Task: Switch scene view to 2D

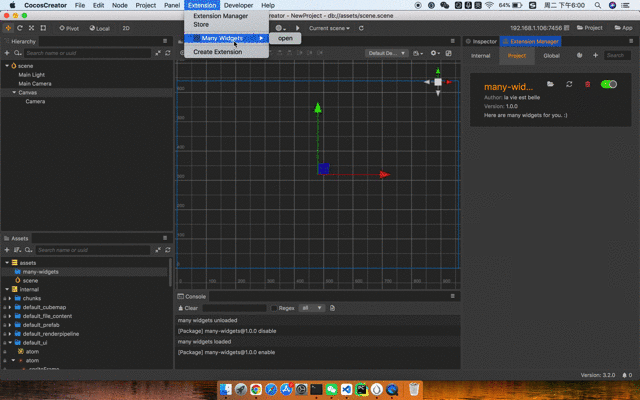Action: coord(126,28)
